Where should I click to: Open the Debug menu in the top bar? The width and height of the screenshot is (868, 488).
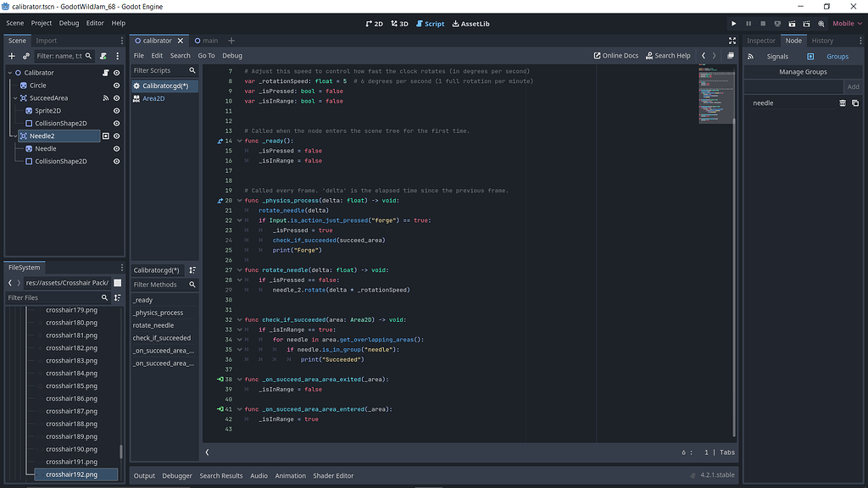69,24
